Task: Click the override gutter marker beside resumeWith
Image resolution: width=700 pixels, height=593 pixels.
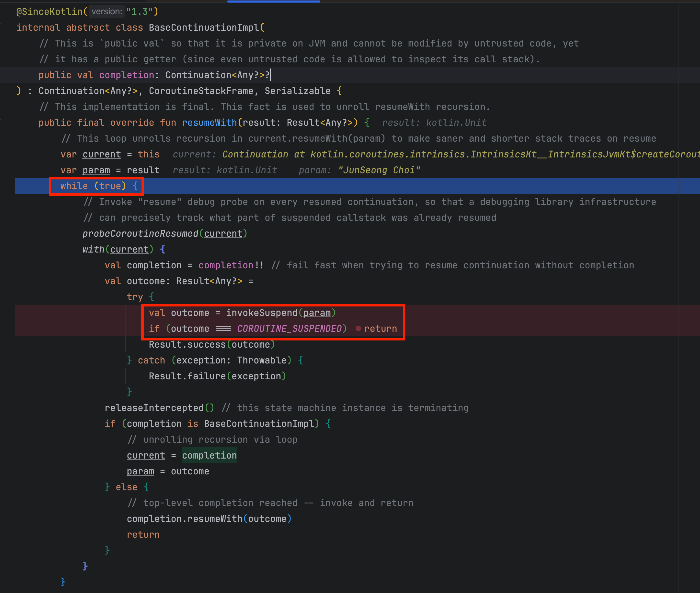Action: [1, 120]
